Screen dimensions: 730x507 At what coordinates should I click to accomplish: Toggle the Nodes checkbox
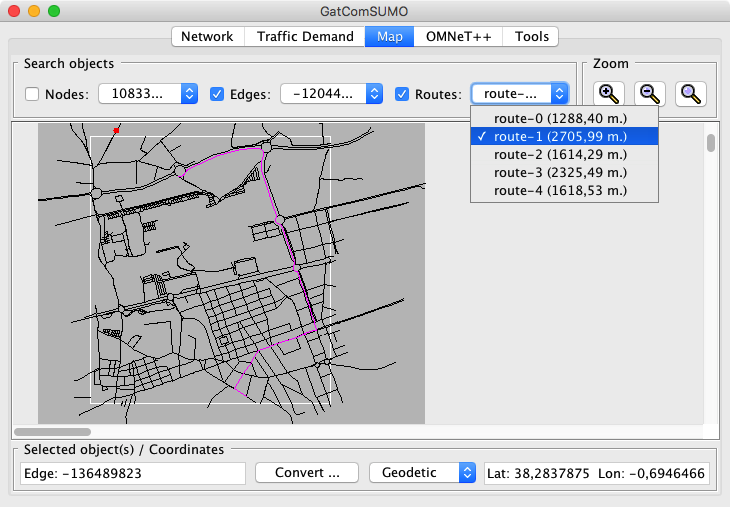point(33,94)
